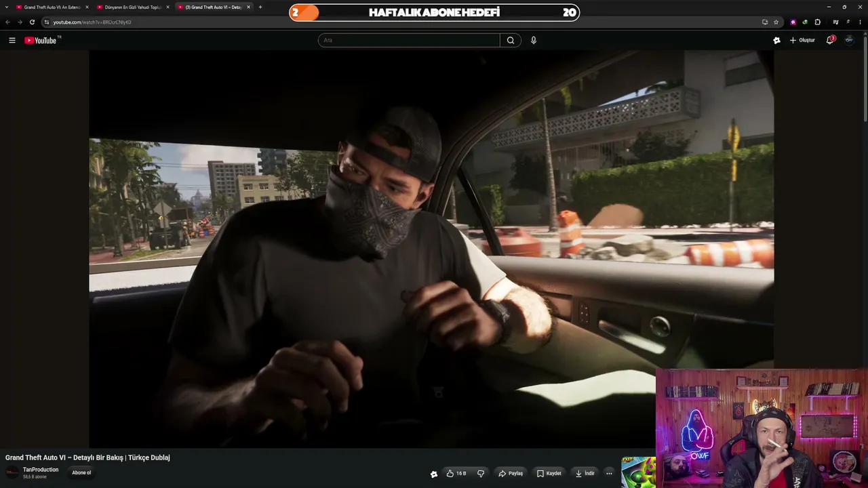Open more actions three-dot menu
Screen dimensions: 868x488
tap(609, 473)
